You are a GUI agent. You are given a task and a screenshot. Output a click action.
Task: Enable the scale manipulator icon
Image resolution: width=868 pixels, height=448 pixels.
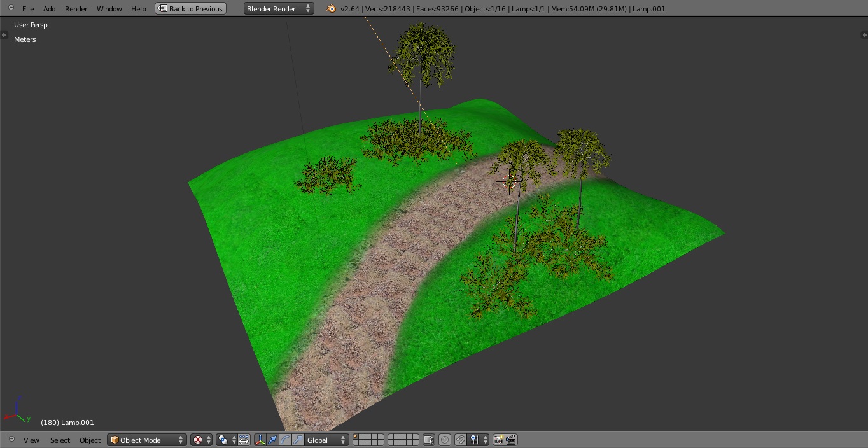click(297, 440)
